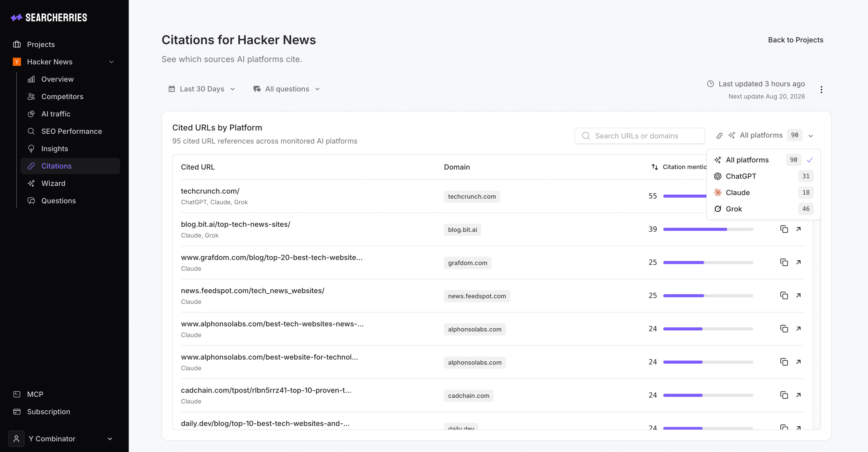Viewport: 868px width, 452px height.
Task: Open news.feedspot.com/tech_news_websites/ URL
Action: pyautogui.click(x=252, y=291)
